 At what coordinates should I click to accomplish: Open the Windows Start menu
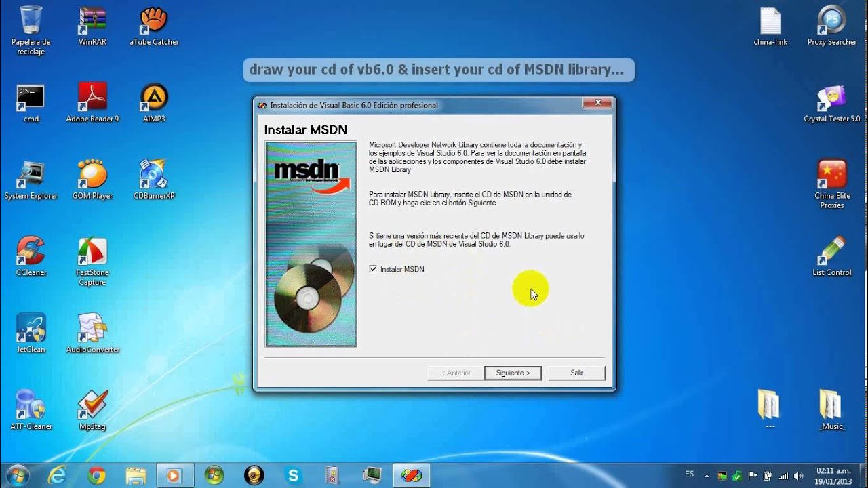tap(16, 475)
